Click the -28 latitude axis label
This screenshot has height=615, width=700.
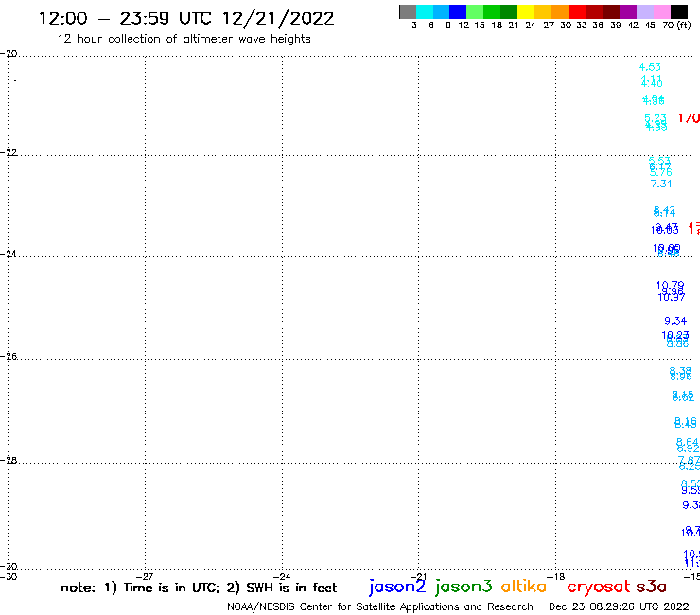point(9,460)
